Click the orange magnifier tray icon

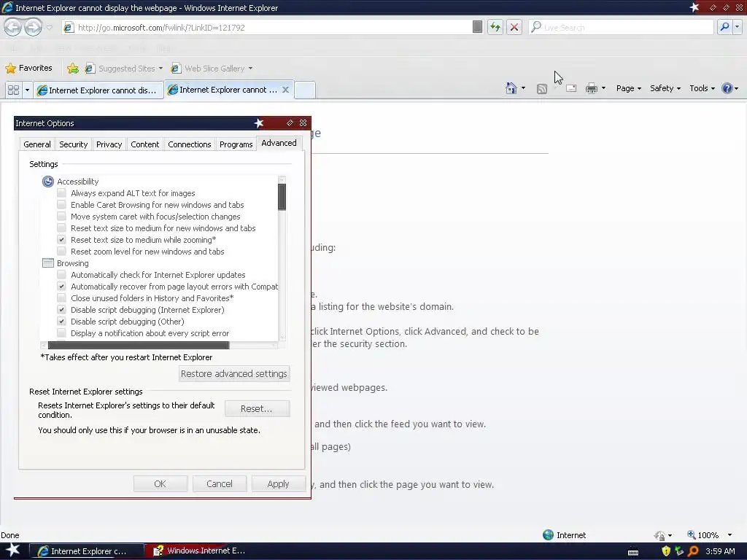693,551
